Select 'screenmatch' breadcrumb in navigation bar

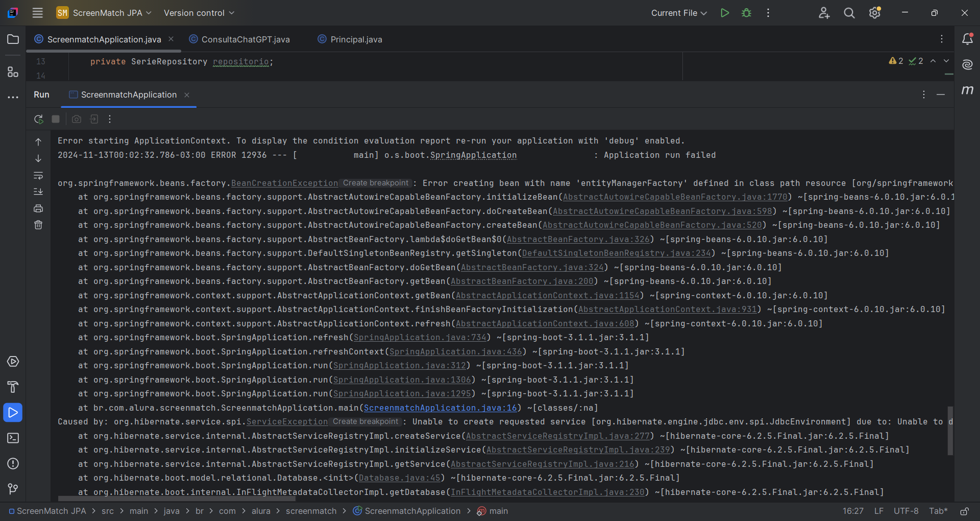pos(311,511)
